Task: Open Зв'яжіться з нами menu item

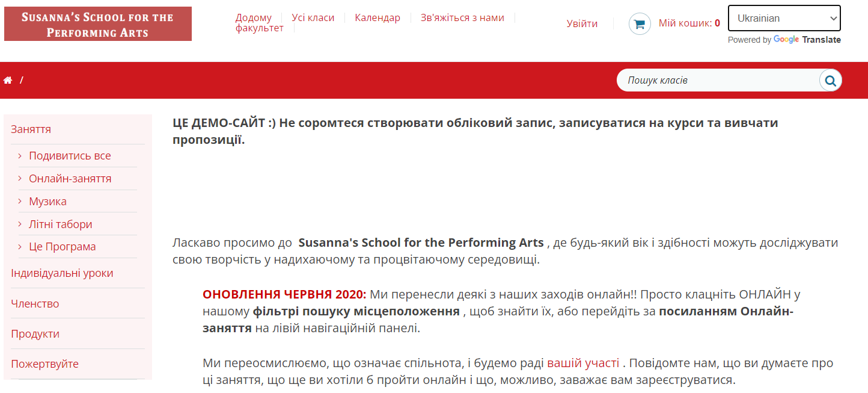Action: coord(462,17)
